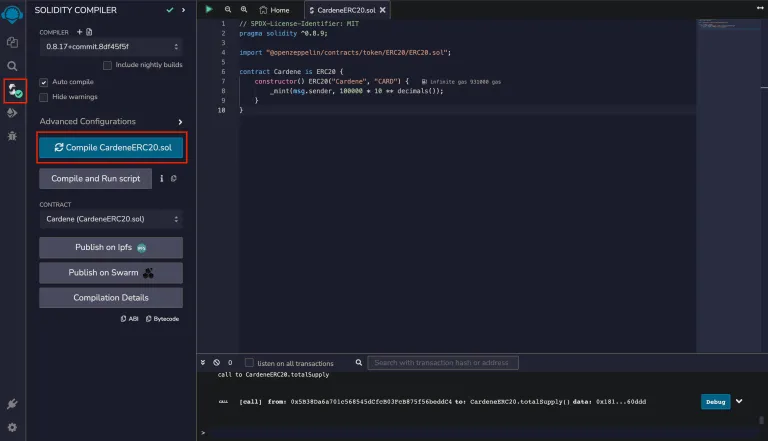
Task: Switch to the Home tab
Action: (274, 10)
